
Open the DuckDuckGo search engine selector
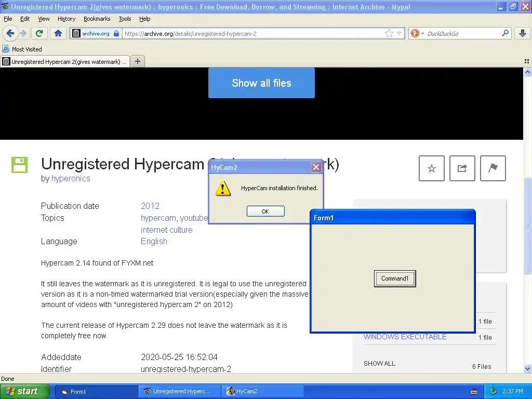point(417,33)
